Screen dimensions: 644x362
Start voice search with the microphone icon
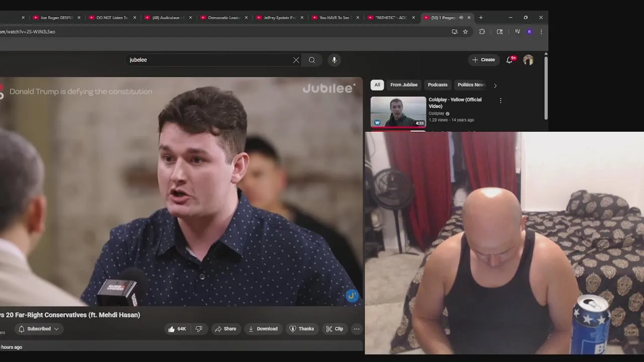pyautogui.click(x=334, y=60)
